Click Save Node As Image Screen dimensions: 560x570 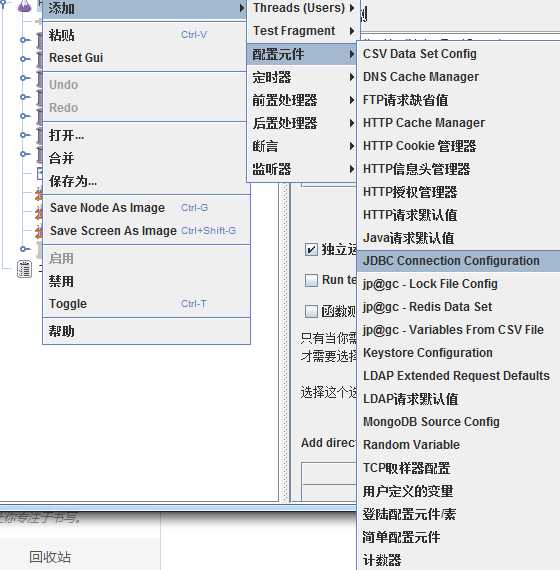coord(146,208)
